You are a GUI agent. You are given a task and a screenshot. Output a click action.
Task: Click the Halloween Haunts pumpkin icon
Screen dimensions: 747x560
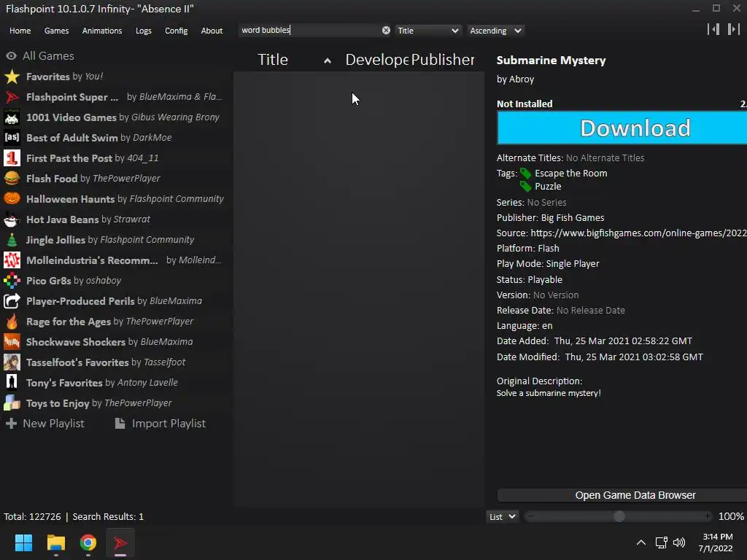tap(12, 199)
